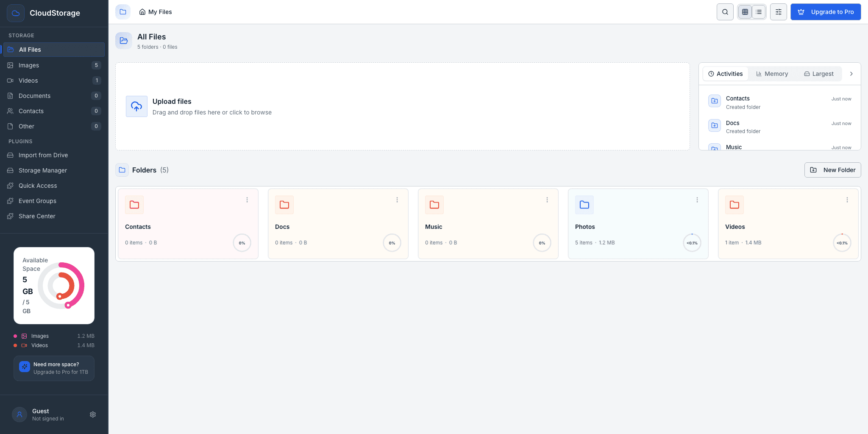This screenshot has height=434, width=868.
Task: Click Photos folder usage percent ring
Action: (x=692, y=243)
